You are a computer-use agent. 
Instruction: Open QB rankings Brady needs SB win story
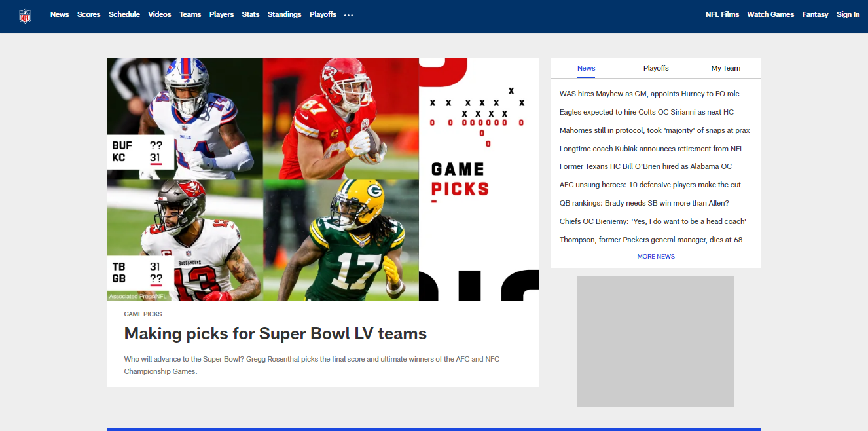click(x=644, y=203)
